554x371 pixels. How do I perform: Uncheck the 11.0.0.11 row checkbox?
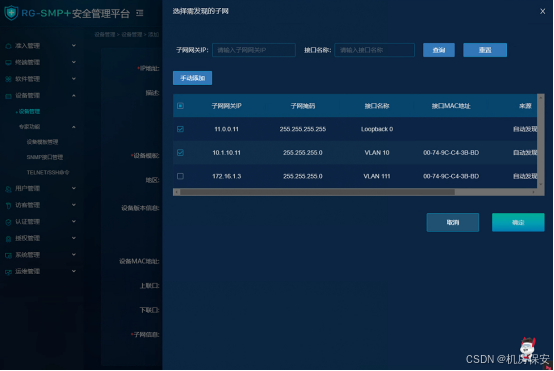click(180, 129)
